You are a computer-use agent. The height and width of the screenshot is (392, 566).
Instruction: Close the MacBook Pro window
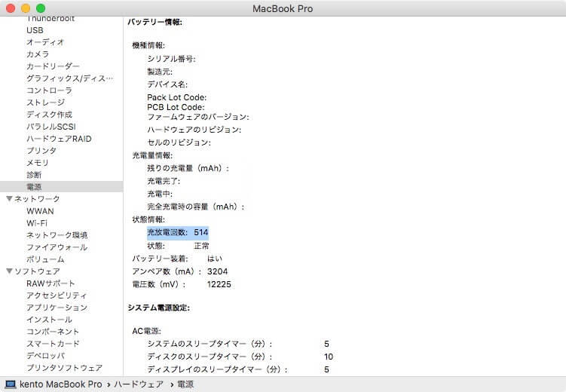pyautogui.click(x=11, y=8)
